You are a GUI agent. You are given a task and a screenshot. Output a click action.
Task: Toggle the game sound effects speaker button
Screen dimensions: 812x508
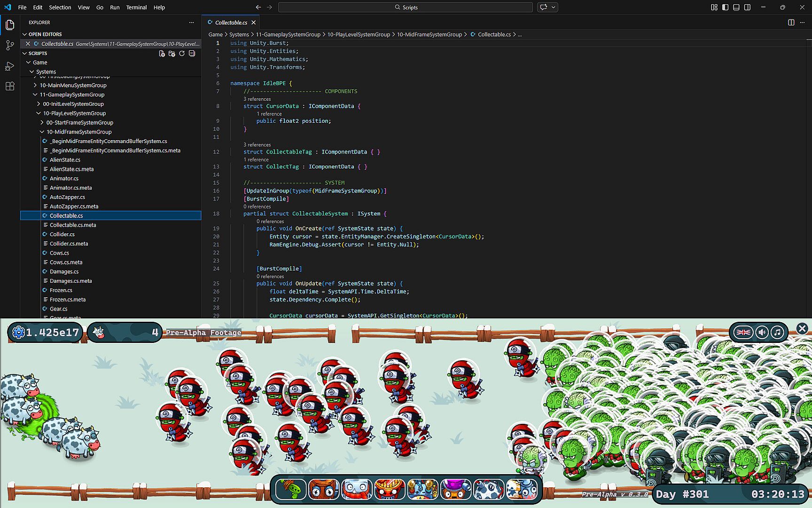coord(761,332)
